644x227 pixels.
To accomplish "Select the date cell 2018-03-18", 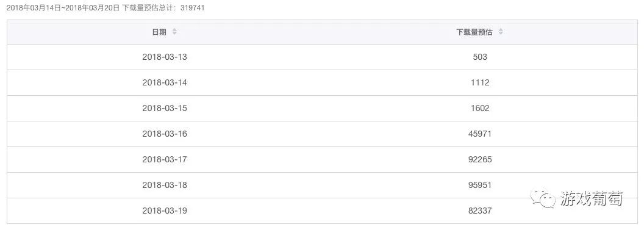I will [164, 185].
